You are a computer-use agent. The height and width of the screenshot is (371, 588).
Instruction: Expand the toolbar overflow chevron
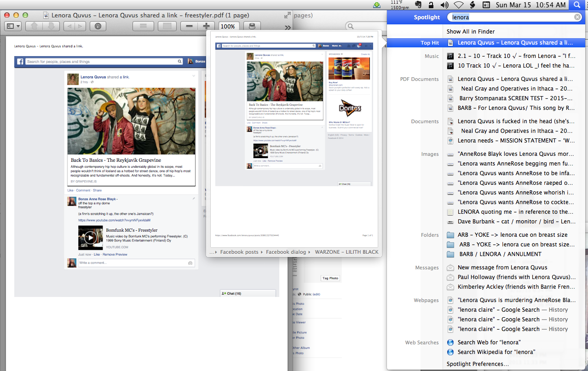(288, 27)
